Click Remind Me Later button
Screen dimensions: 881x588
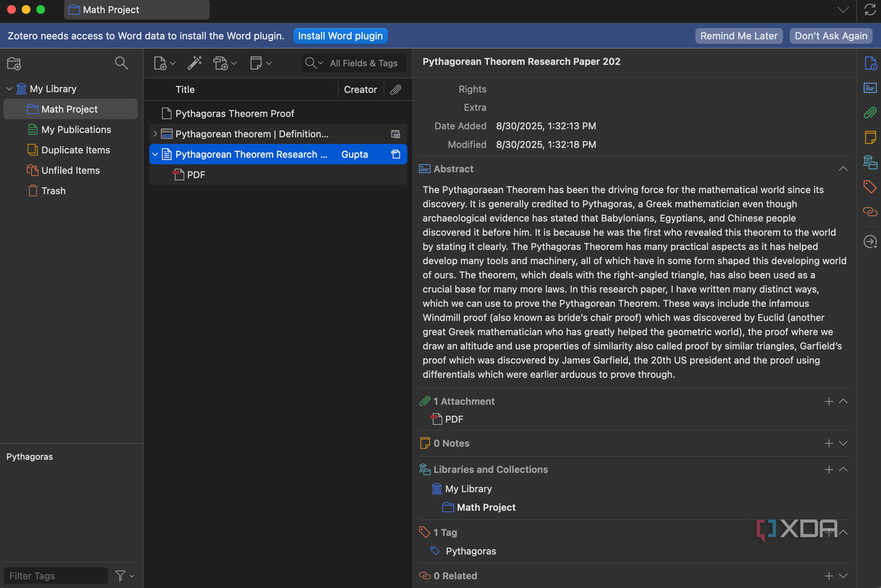point(739,36)
